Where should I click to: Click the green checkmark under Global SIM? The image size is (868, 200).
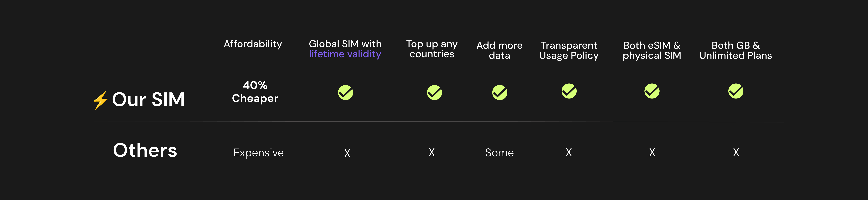point(345,92)
